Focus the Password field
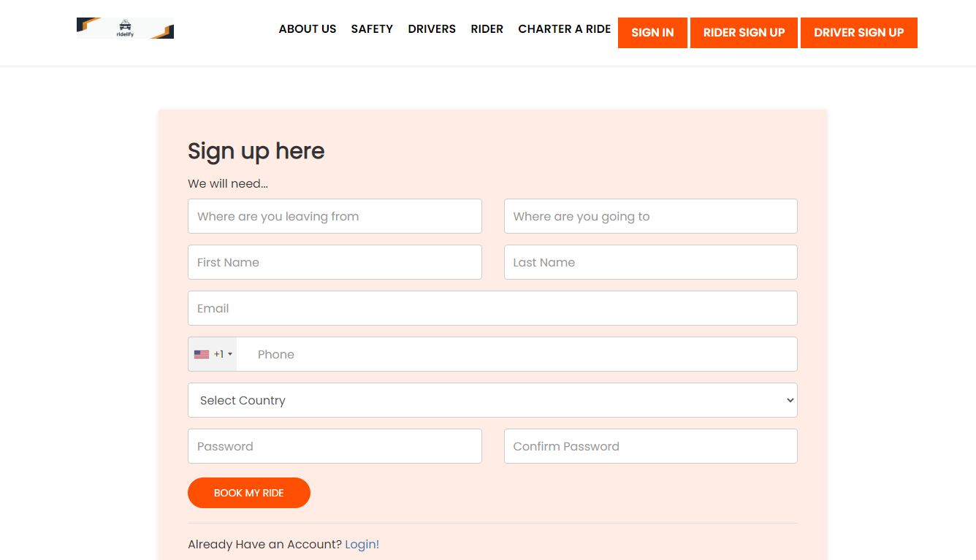This screenshot has height=560, width=976. point(335,446)
